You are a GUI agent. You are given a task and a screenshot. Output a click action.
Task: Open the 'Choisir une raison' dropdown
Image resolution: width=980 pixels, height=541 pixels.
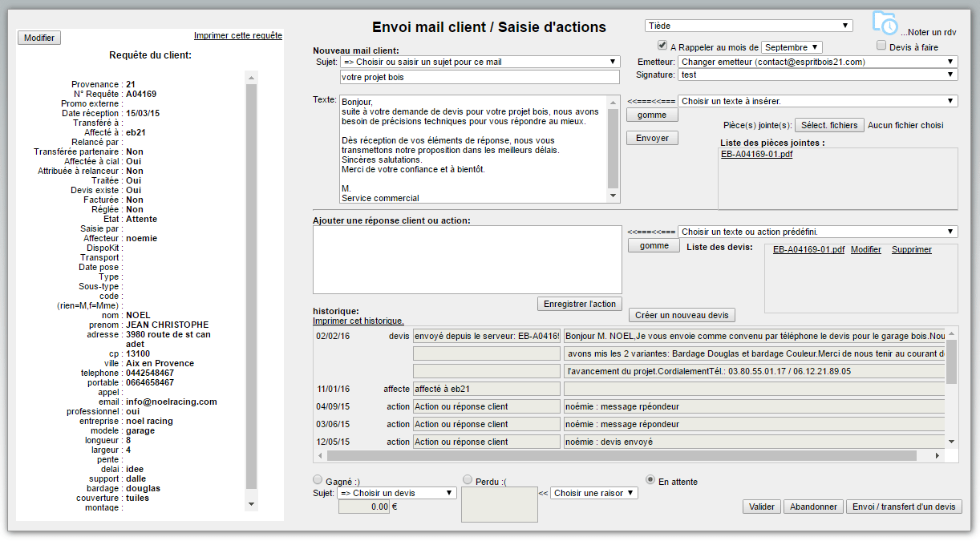click(x=593, y=493)
